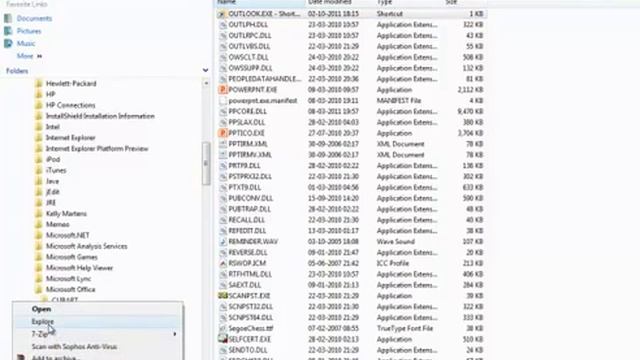The image size is (640, 360).
Task: Select the Microsoft.NET folder
Action: click(67, 235)
